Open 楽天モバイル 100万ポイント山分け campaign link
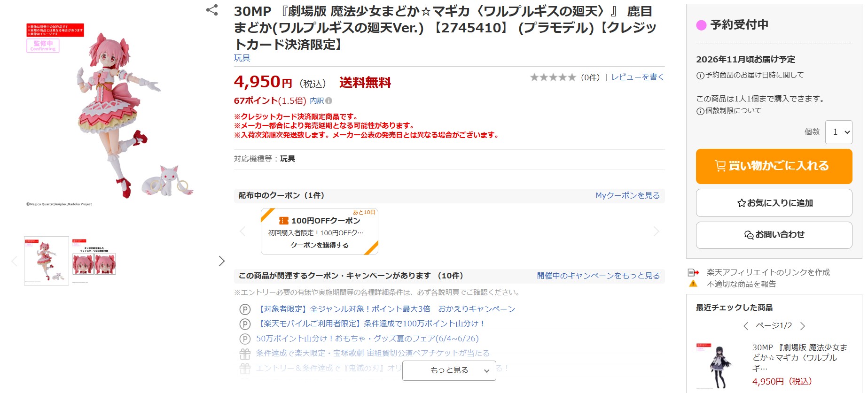The height and width of the screenshot is (393, 868). [370, 324]
